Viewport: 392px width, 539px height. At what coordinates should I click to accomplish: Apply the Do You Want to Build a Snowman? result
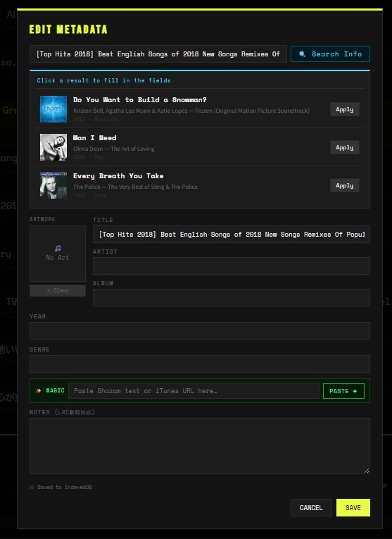[345, 109]
